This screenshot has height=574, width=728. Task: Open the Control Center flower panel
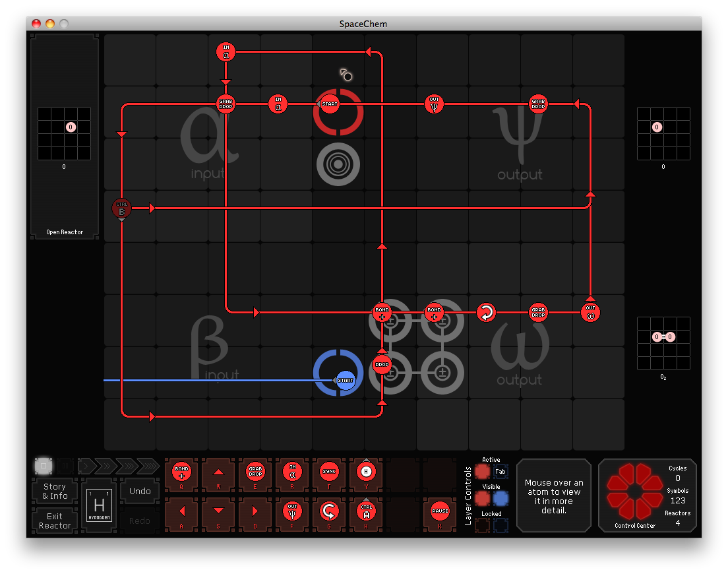(634, 492)
